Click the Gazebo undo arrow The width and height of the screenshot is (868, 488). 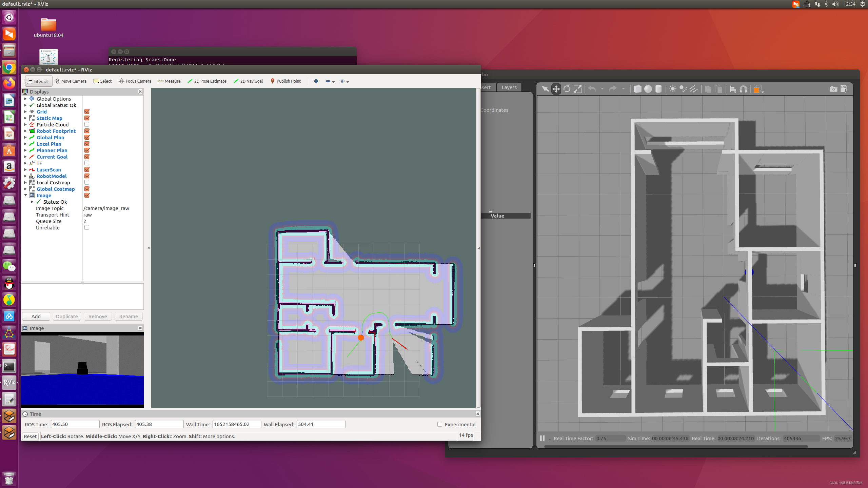[x=592, y=89]
